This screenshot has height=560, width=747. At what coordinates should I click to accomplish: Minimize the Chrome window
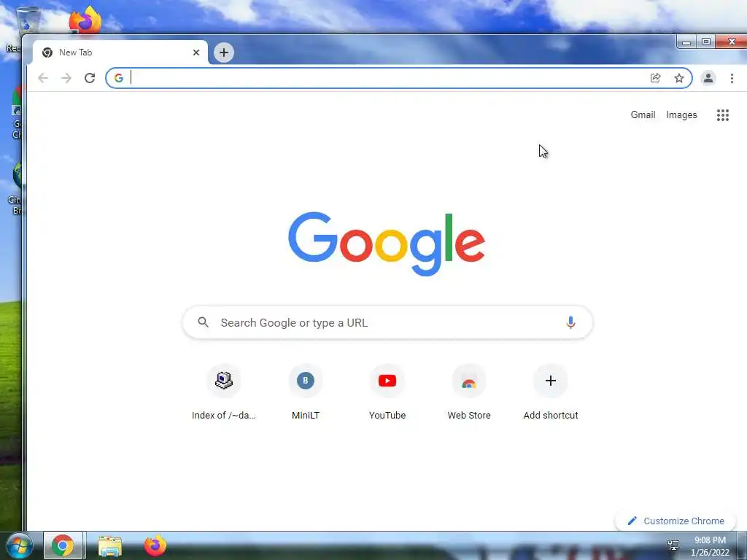686,42
